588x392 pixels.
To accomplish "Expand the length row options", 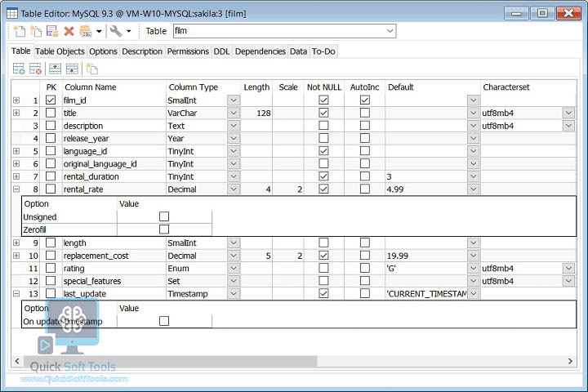I will (x=16, y=243).
